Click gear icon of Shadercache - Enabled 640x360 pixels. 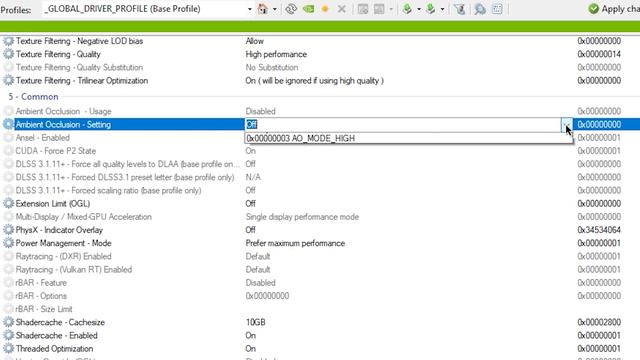[x=8, y=335]
